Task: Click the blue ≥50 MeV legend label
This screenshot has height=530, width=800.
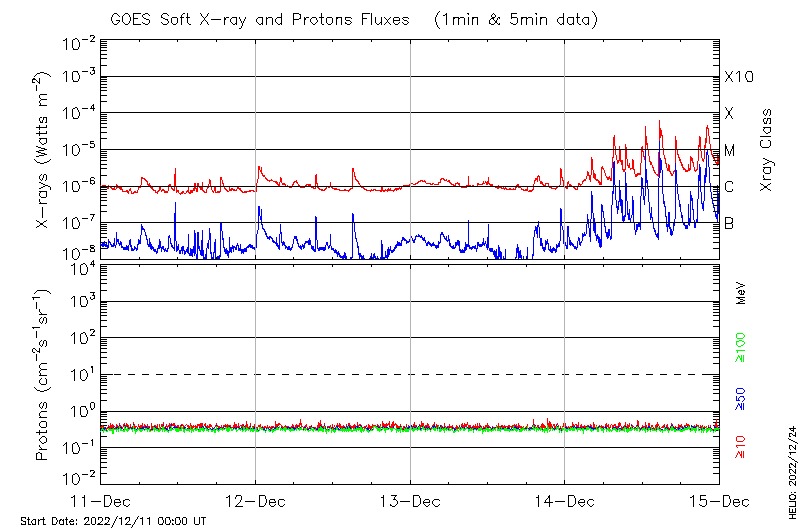Action: click(x=741, y=397)
